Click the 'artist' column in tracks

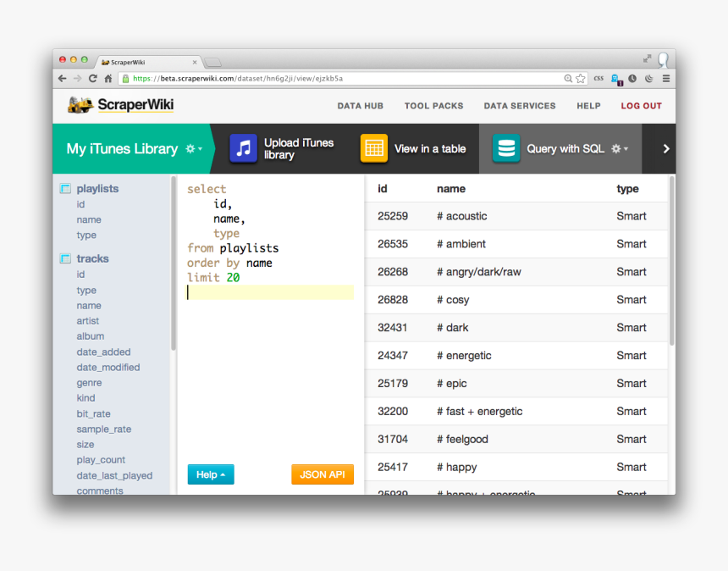(x=88, y=321)
